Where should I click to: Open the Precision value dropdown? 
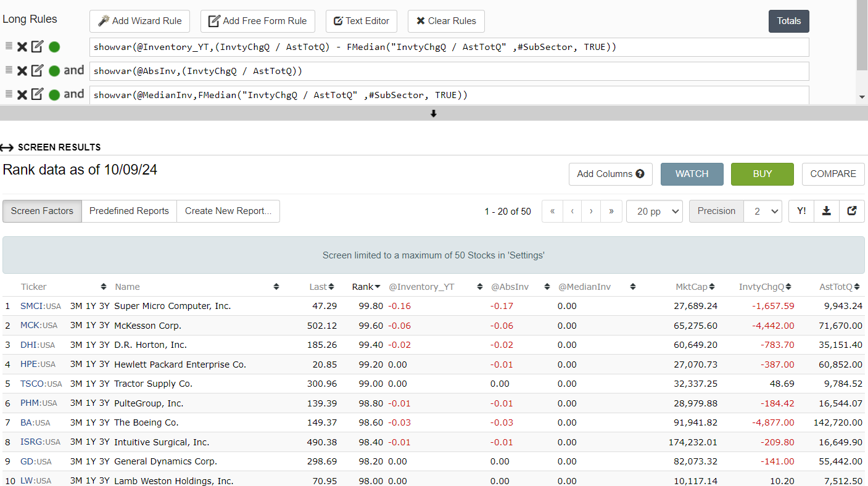pyautogui.click(x=763, y=211)
